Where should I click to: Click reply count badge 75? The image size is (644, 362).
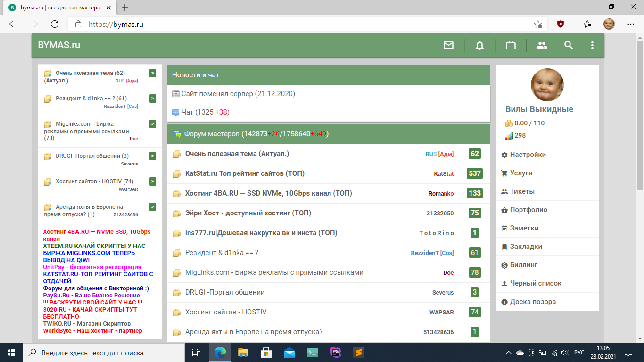click(475, 213)
